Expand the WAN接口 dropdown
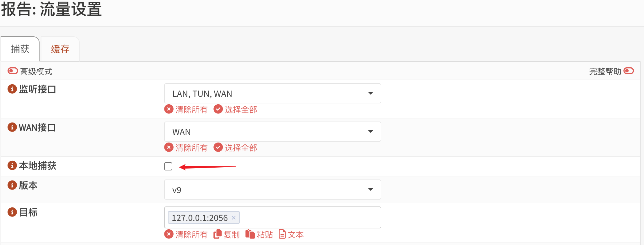 pyautogui.click(x=272, y=132)
